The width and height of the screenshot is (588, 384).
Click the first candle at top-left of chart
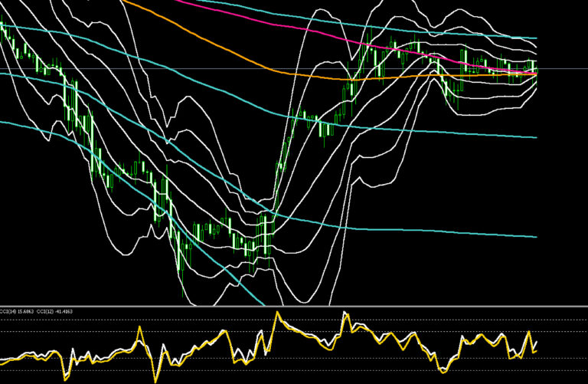pos(2,26)
